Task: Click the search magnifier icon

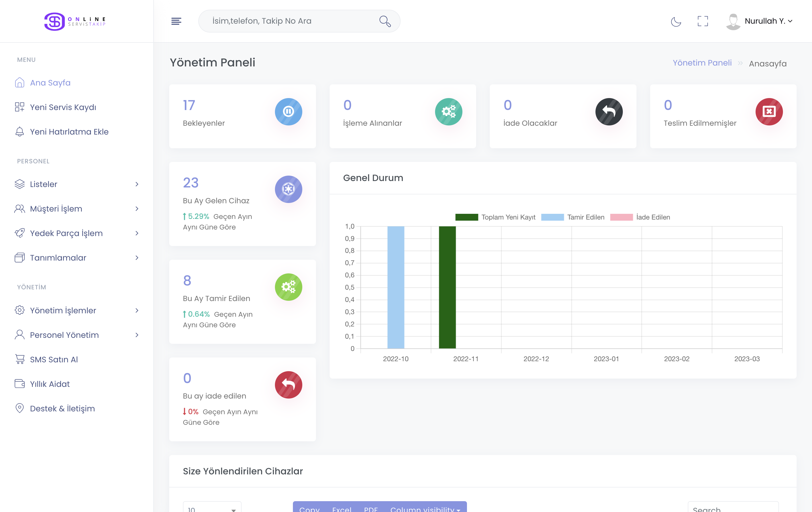Action: pos(385,21)
